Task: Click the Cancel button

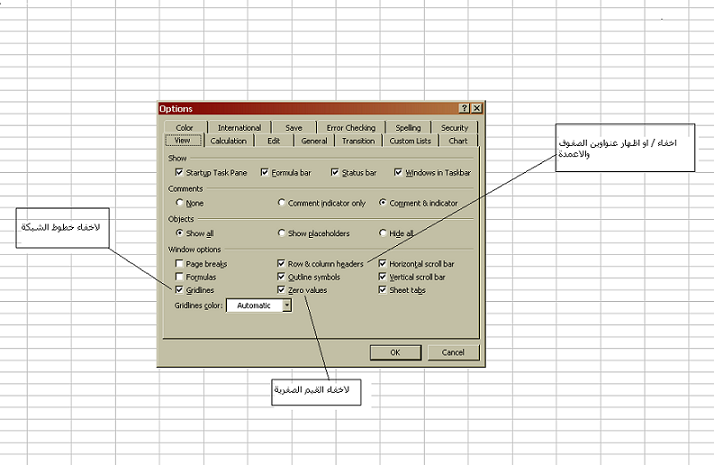Action: pos(453,352)
